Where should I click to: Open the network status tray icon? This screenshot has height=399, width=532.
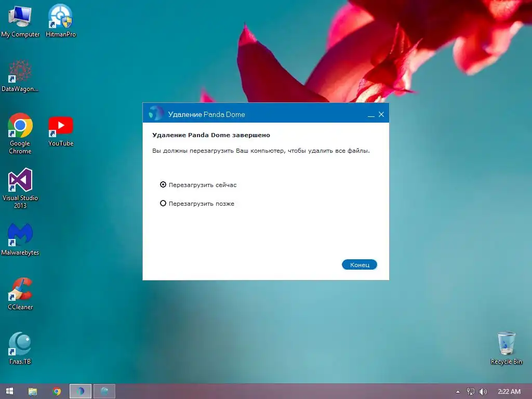(470, 392)
